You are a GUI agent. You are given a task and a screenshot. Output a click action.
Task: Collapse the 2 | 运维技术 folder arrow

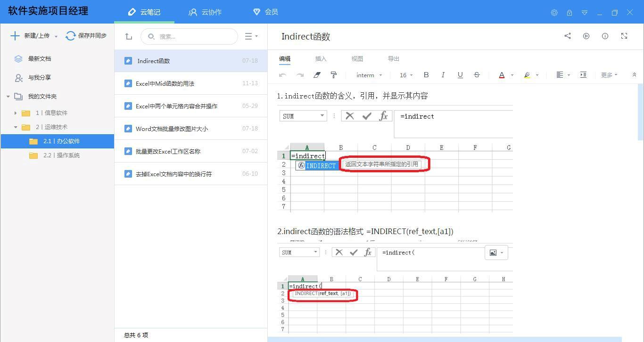[x=16, y=127]
